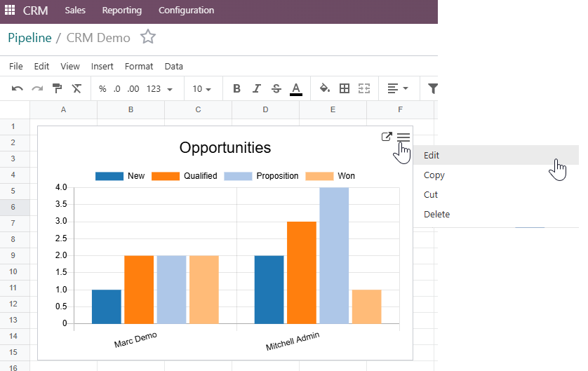Click the borders grid icon

pos(344,89)
